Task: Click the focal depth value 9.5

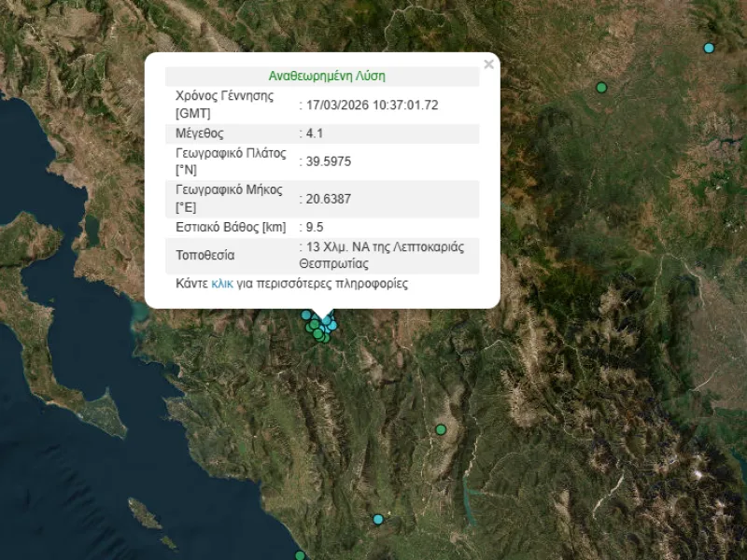Action: coord(315,227)
